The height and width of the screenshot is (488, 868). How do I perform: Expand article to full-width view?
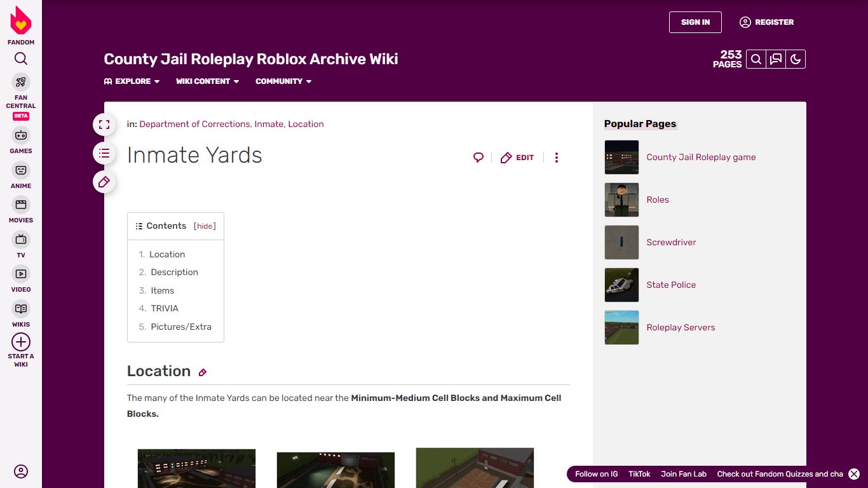(x=104, y=125)
